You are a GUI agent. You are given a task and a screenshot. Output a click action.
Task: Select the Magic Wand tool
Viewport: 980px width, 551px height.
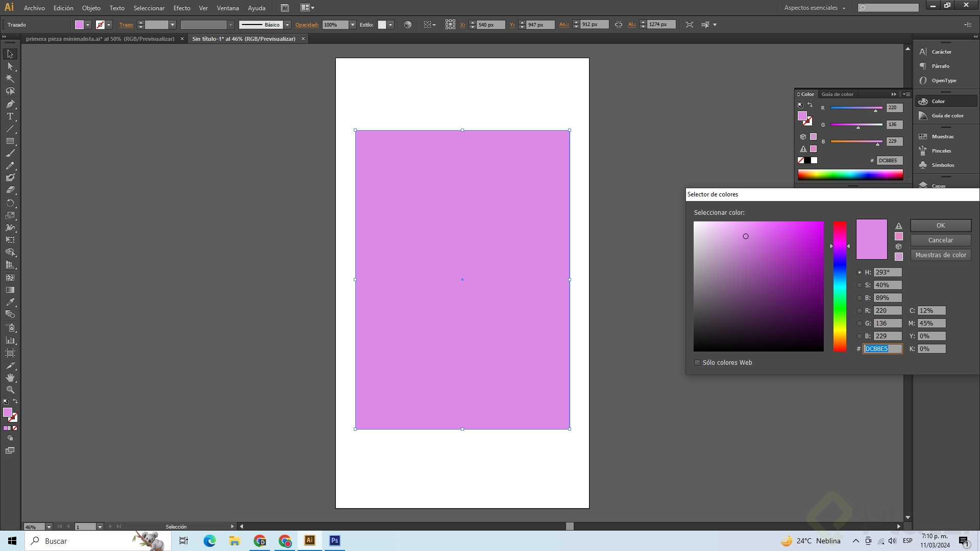click(10, 79)
